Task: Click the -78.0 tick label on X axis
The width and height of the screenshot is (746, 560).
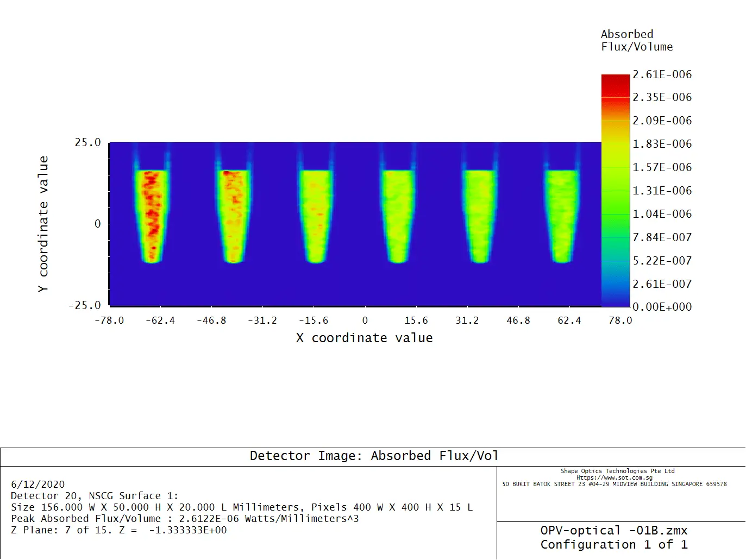Action: (110, 320)
